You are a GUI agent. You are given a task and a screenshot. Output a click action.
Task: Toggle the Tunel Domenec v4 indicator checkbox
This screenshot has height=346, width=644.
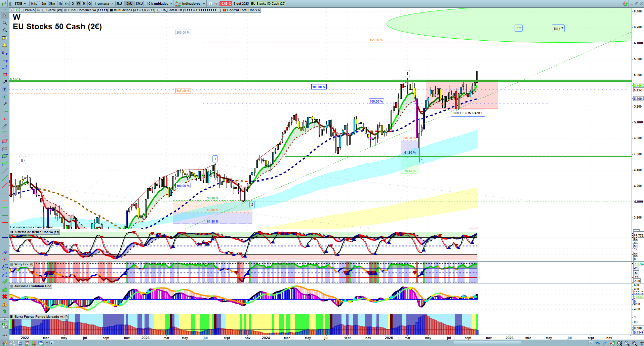click(65, 10)
